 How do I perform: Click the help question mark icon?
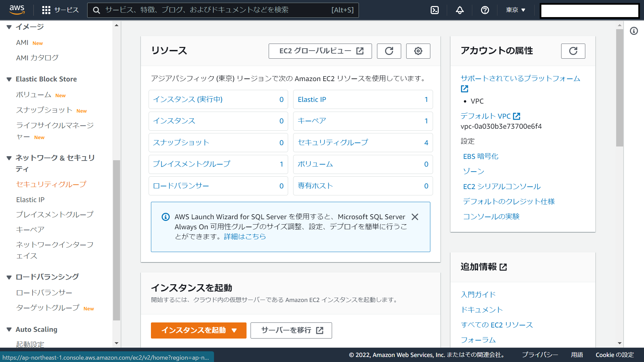(x=485, y=10)
